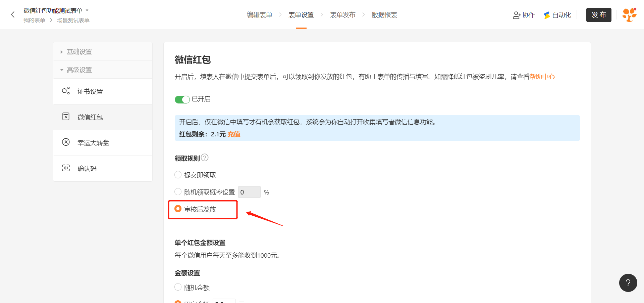Collapse 高级设置 section

pos(103,70)
